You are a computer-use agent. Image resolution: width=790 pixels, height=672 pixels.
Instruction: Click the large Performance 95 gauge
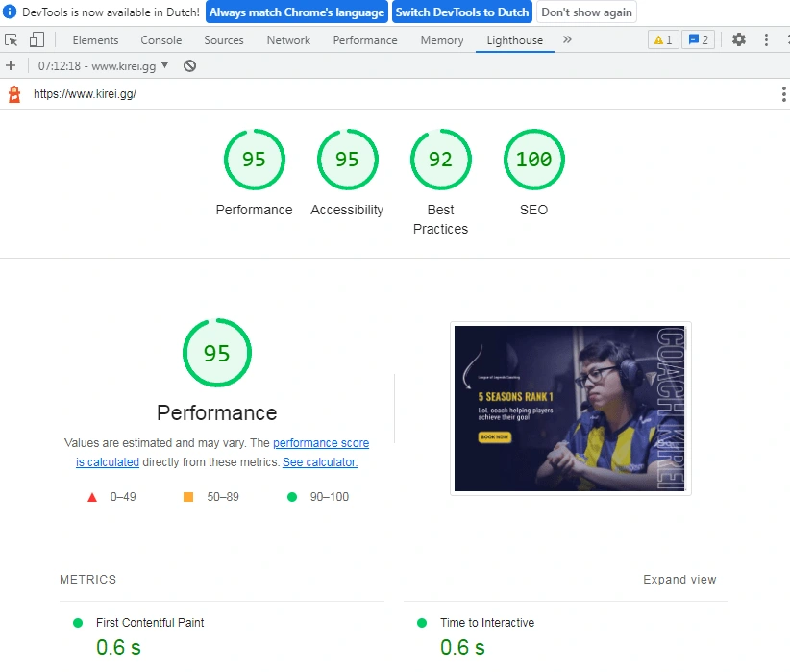[217, 353]
